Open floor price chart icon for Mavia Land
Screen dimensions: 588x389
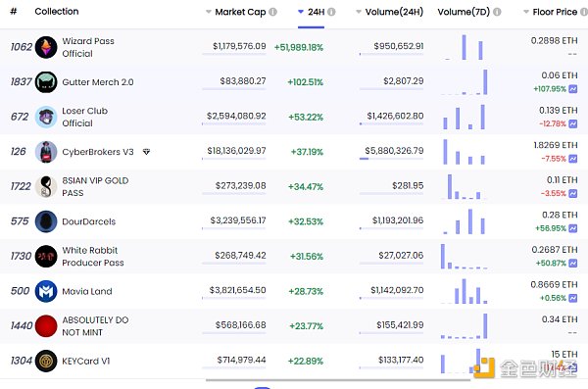(573, 298)
